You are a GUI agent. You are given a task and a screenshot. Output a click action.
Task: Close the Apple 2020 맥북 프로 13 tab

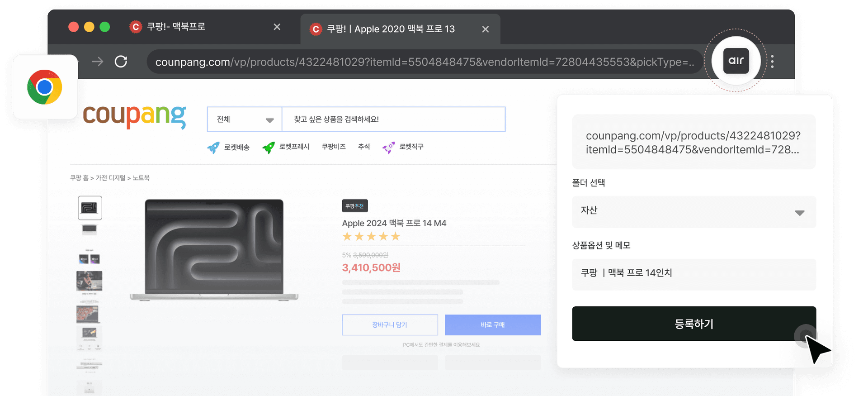(x=486, y=29)
